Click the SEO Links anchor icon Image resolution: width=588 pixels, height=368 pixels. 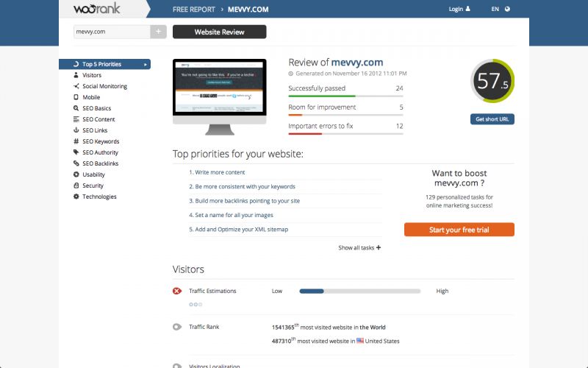coord(76,130)
